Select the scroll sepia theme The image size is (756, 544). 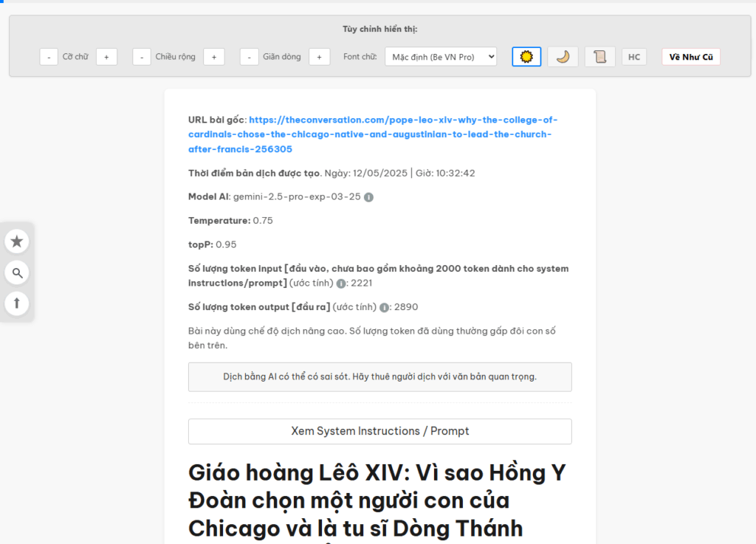pos(599,57)
